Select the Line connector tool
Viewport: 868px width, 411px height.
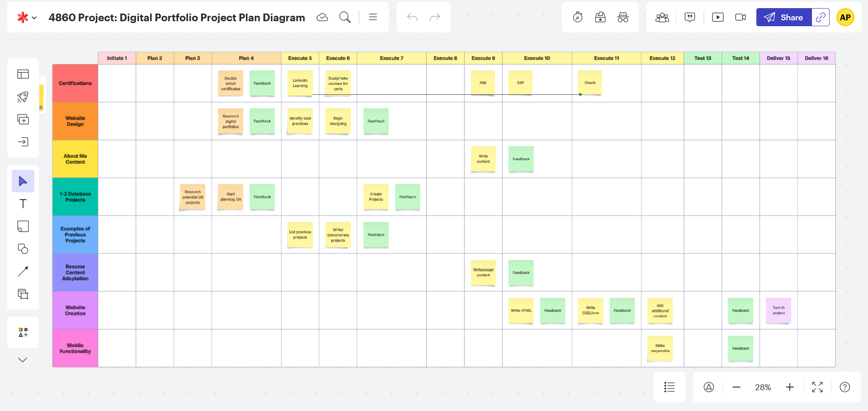pyautogui.click(x=23, y=271)
